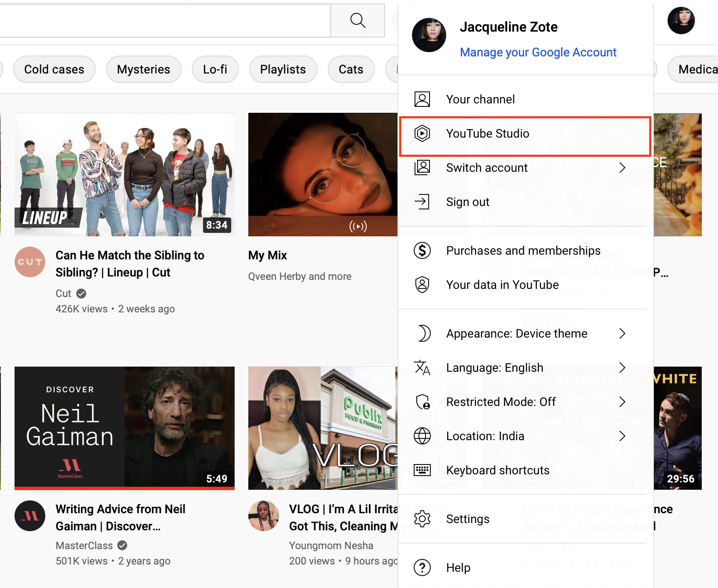Click the My Mix title
This screenshot has height=588, width=718.
point(268,255)
